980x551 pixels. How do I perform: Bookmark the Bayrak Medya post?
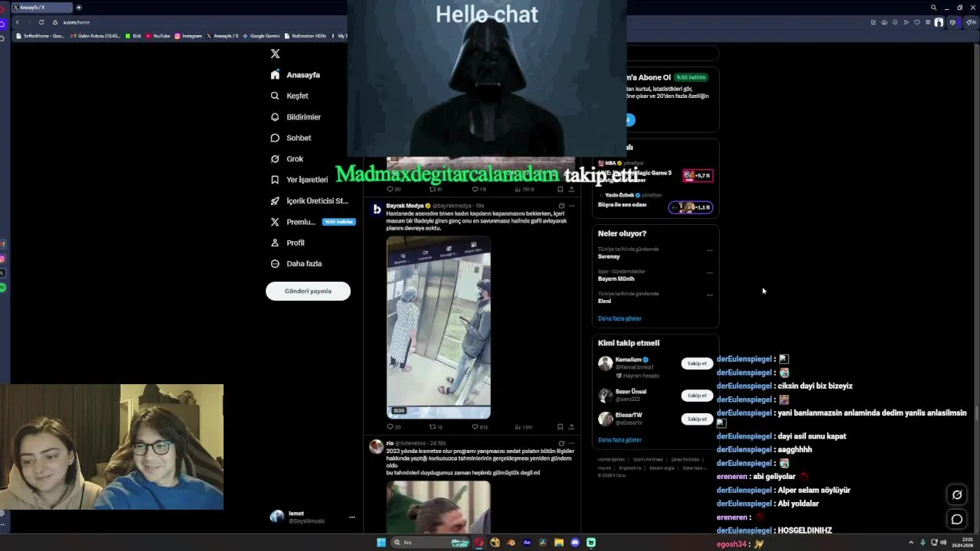point(560,427)
